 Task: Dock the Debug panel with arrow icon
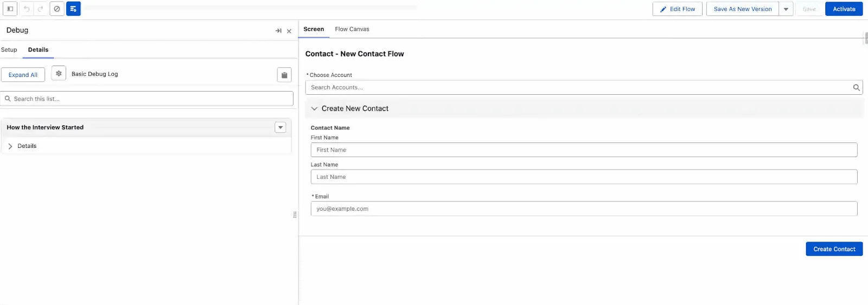278,31
